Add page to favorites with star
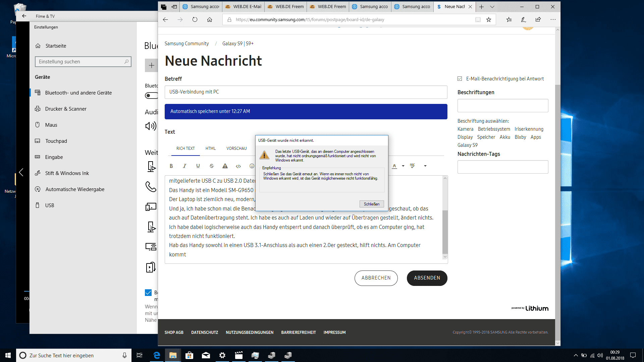 489,20
